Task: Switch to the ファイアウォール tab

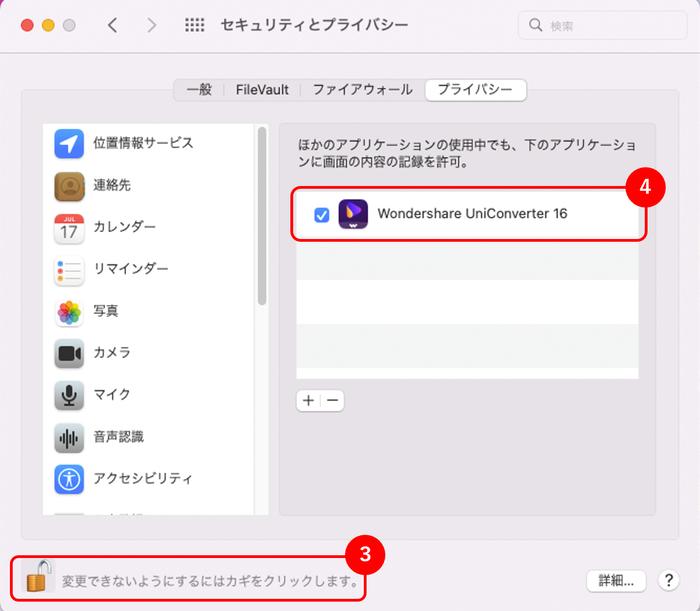Action: (x=362, y=90)
